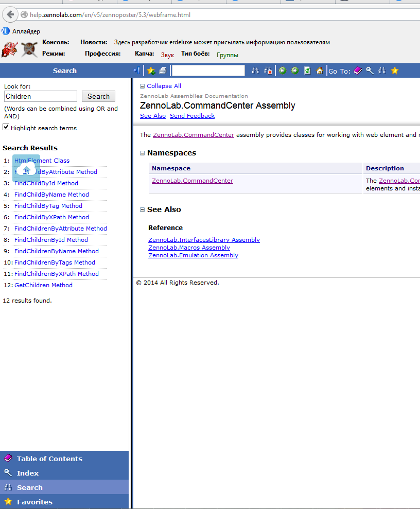Click Send Feedback link
Screen dimensions: 420x509
coord(192,116)
